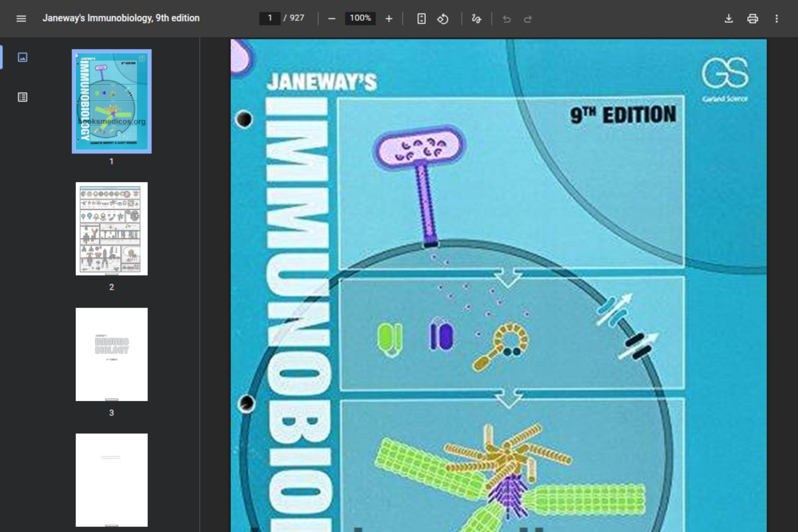The height and width of the screenshot is (532, 798).
Task: Open page 2 thumbnail
Action: click(112, 229)
